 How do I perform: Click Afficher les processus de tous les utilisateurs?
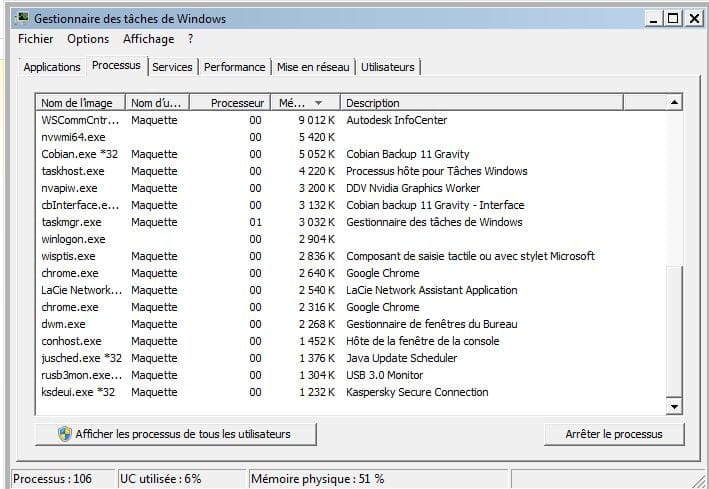[x=175, y=434]
